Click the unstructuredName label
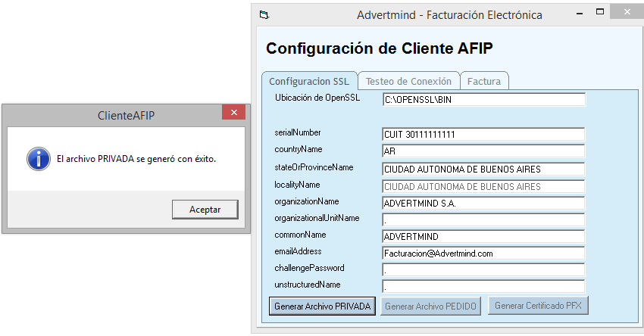 [308, 285]
